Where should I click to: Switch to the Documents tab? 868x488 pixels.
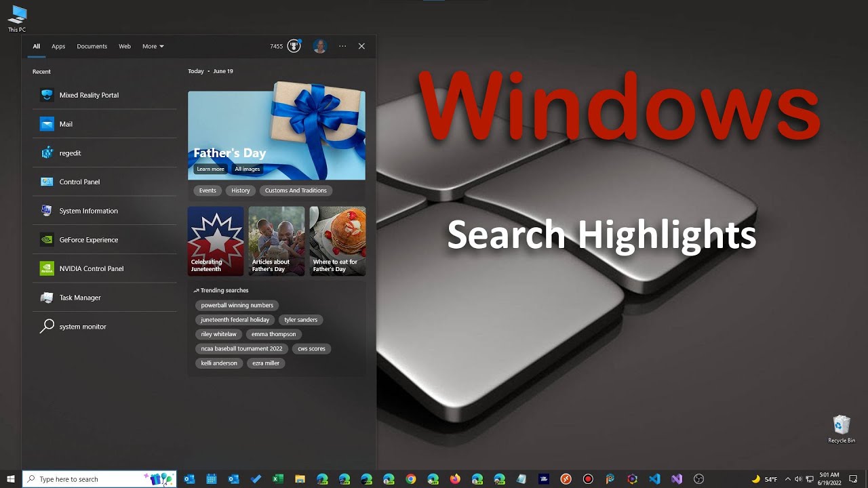point(92,46)
